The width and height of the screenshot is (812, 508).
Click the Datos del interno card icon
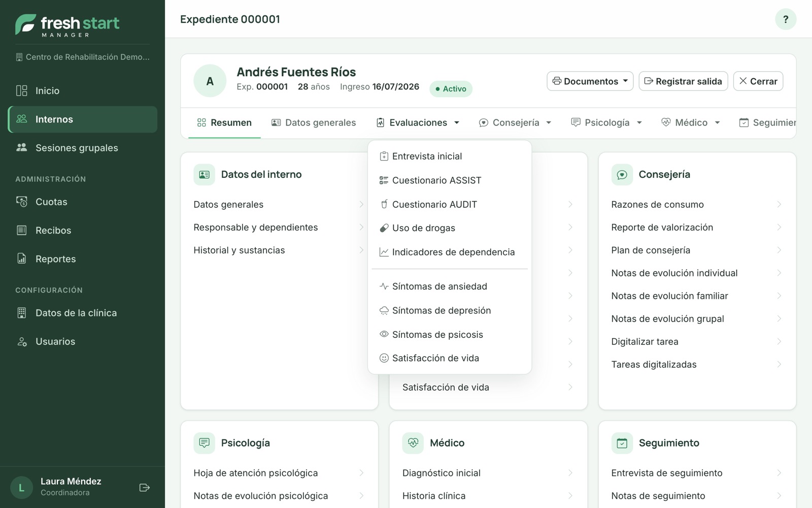coord(204,175)
